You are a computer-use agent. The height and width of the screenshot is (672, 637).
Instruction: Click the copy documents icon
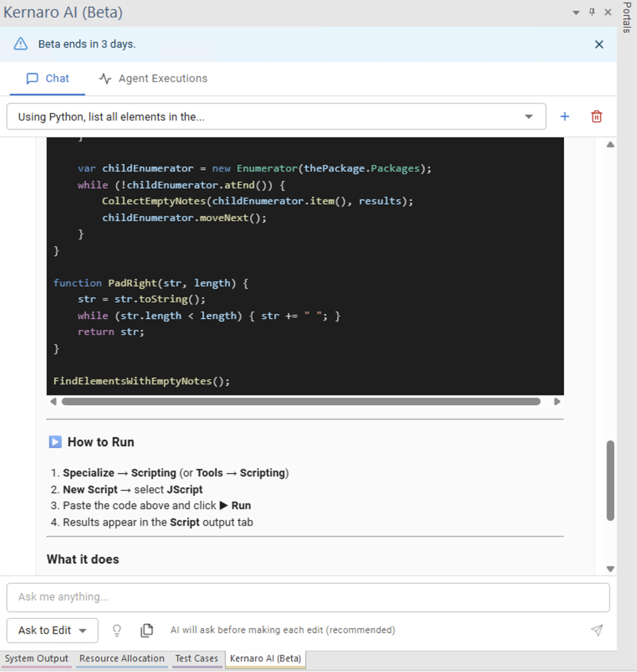(147, 630)
